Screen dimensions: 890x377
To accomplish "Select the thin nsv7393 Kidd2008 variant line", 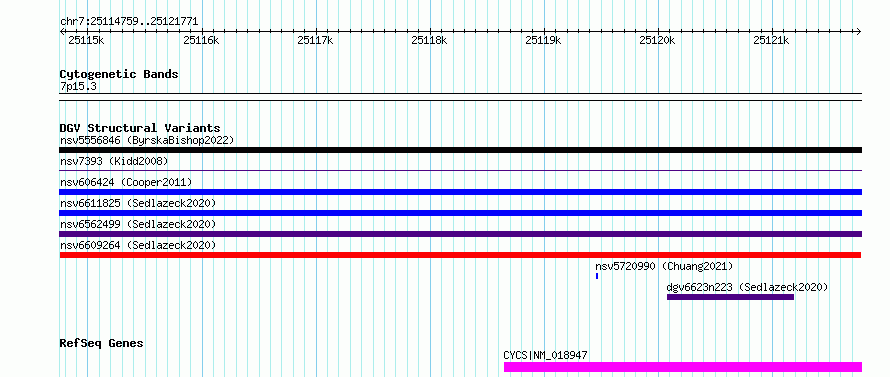I will click(x=460, y=170).
